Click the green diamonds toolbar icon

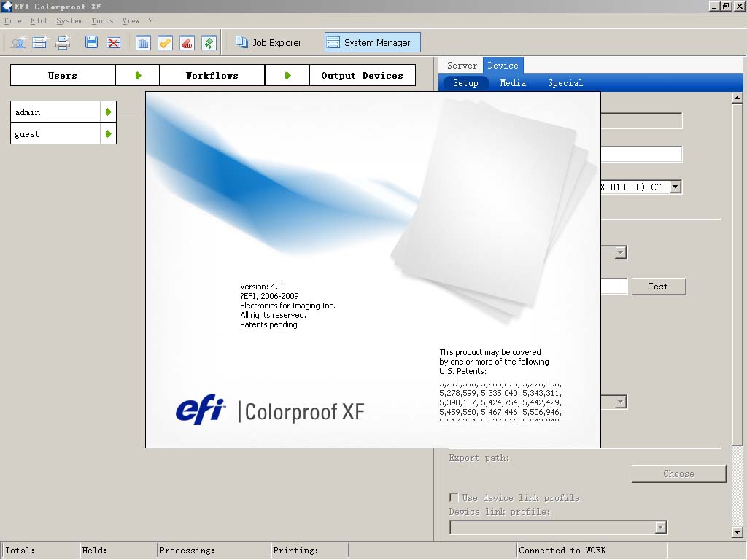209,43
